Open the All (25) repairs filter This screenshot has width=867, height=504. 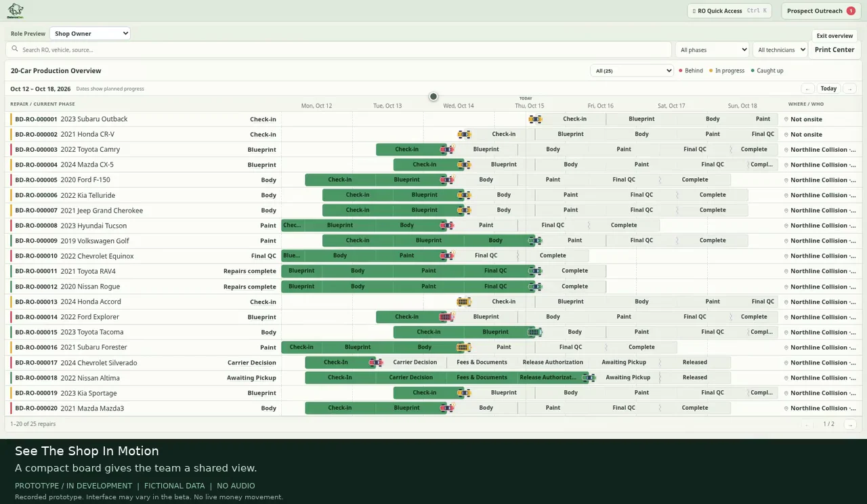[x=632, y=70]
